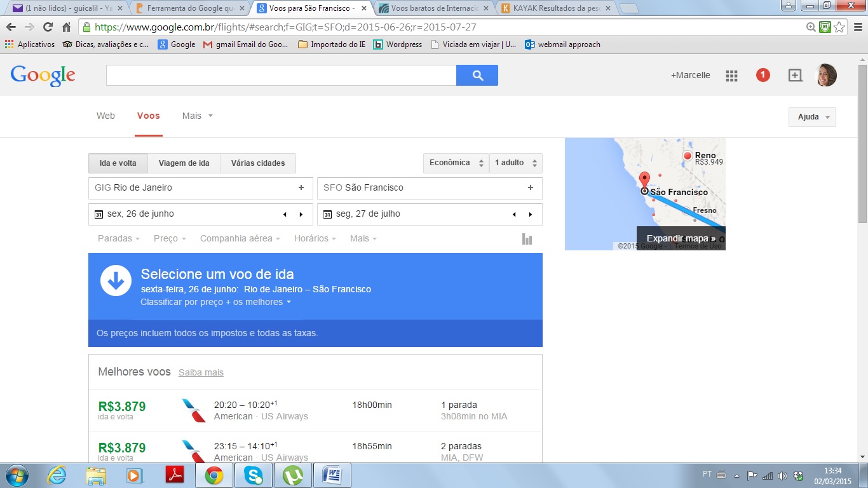
Task: Click the Saiba mais link
Action: (x=201, y=372)
